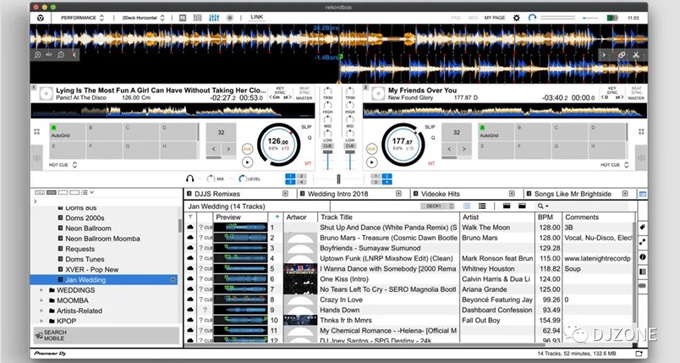The width and height of the screenshot is (680, 363).
Task: Open the DECK1 load selector dropdown
Action: (437, 206)
